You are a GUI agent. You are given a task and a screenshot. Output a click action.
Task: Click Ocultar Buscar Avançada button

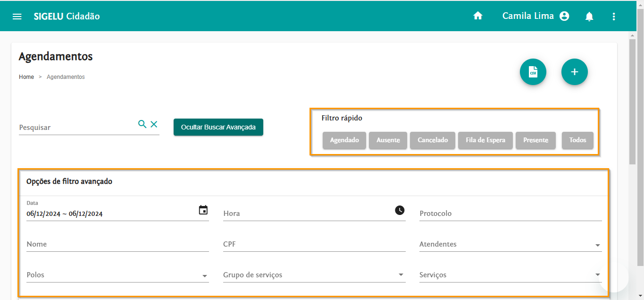point(218,127)
